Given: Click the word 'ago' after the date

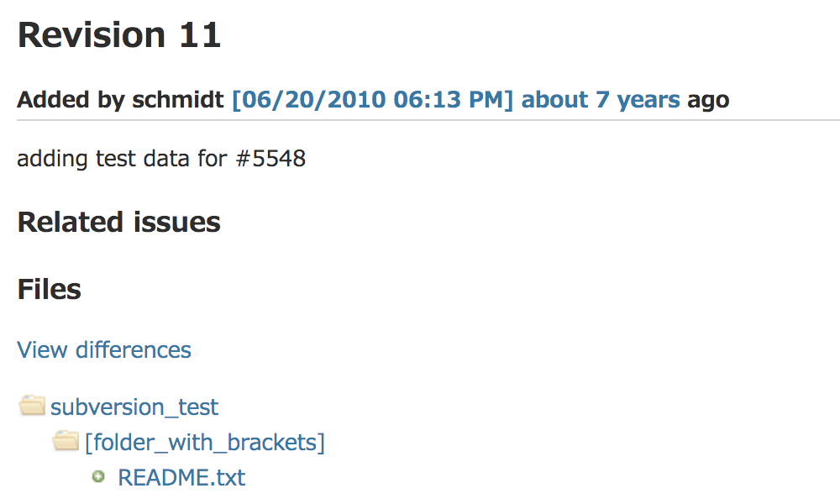Looking at the screenshot, I should [708, 101].
